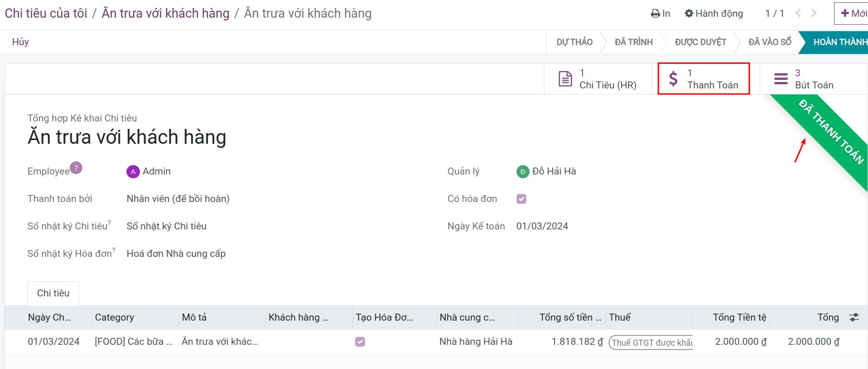
Task: Open the Bút Toán smart button
Action: point(814,79)
